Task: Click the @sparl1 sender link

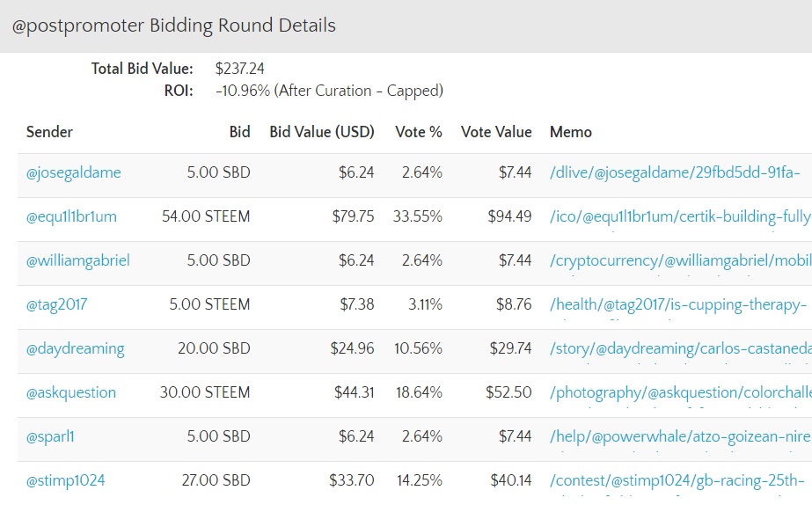Action: point(52,436)
